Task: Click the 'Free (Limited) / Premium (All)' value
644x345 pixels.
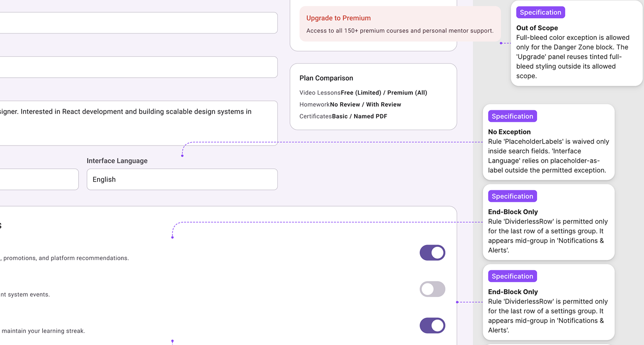Action: [384, 93]
